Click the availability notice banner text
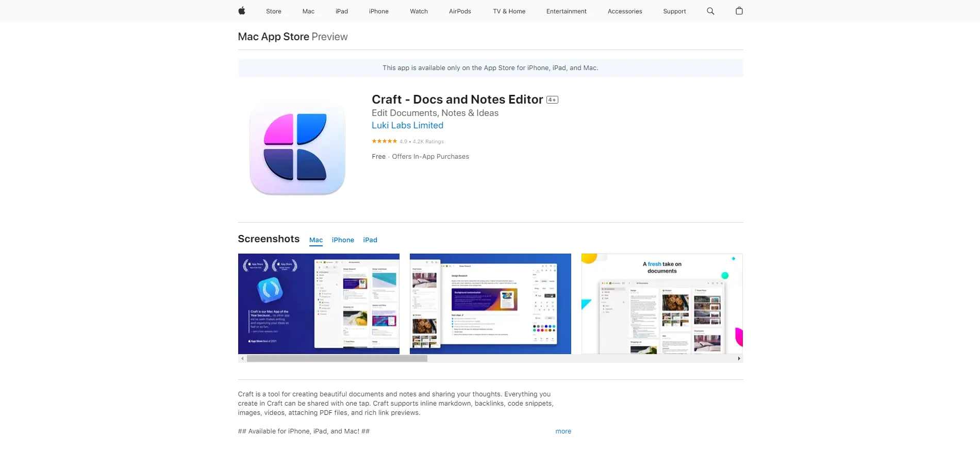The image size is (980, 452). [490, 68]
